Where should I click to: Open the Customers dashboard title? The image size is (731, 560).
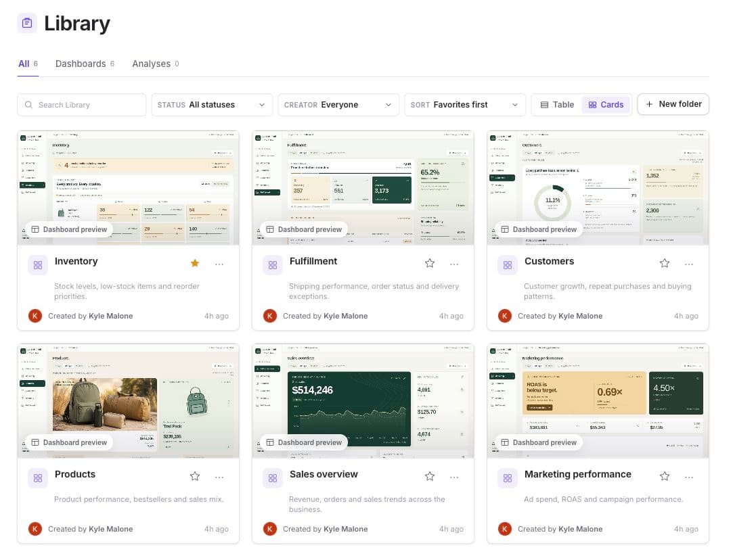(x=549, y=261)
